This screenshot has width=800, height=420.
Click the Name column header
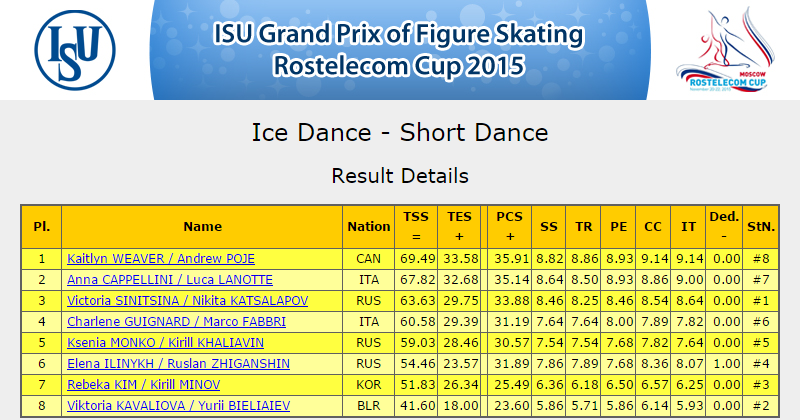pyautogui.click(x=202, y=227)
